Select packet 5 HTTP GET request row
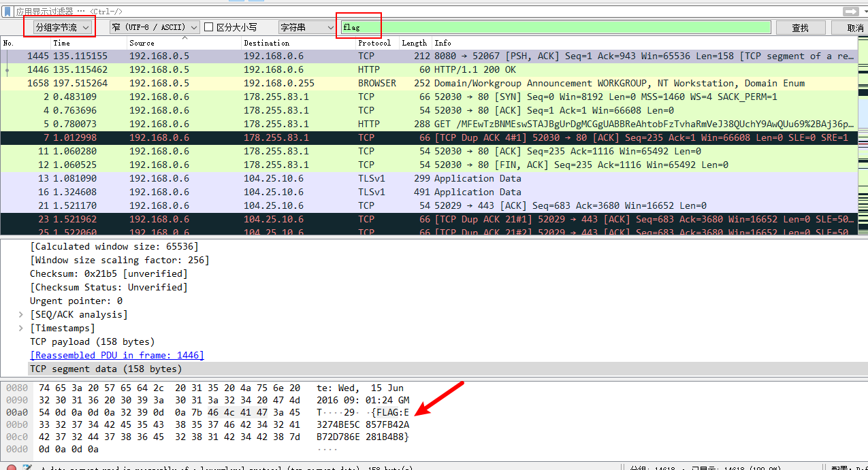 (x=428, y=124)
